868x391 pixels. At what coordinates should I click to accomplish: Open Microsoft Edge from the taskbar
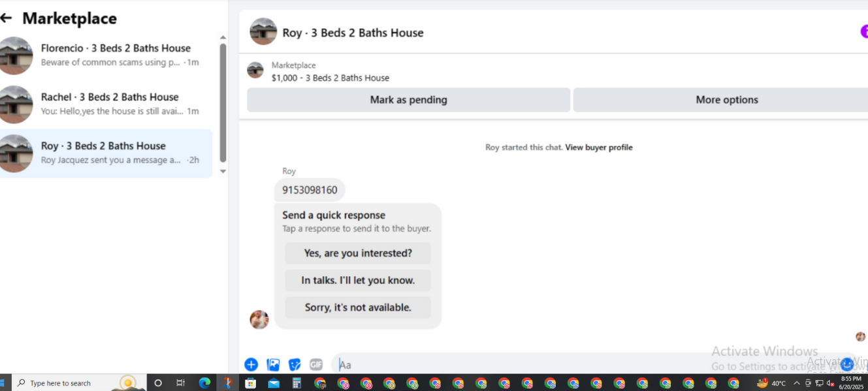tap(204, 383)
